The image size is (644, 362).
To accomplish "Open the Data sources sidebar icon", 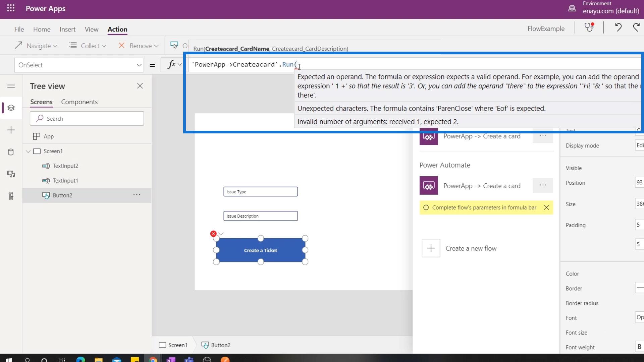I will pyautogui.click(x=11, y=152).
